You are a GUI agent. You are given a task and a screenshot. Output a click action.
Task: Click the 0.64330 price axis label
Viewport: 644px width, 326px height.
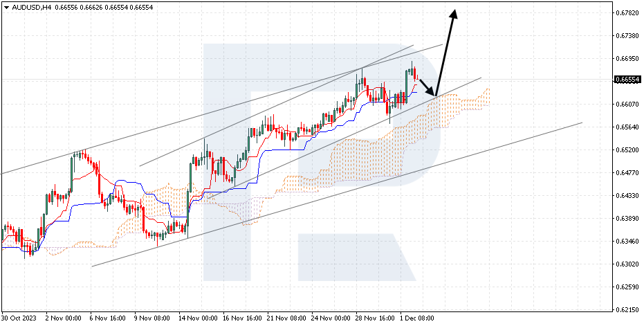627,196
